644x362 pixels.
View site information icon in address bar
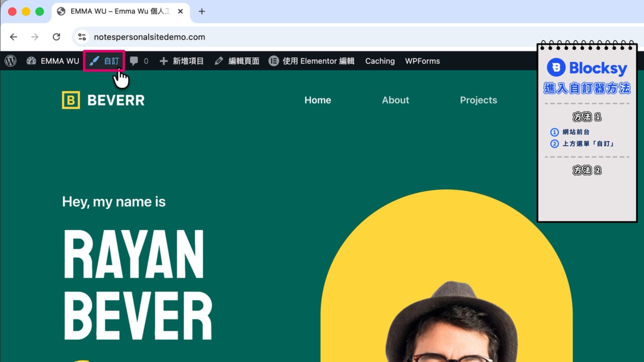82,37
